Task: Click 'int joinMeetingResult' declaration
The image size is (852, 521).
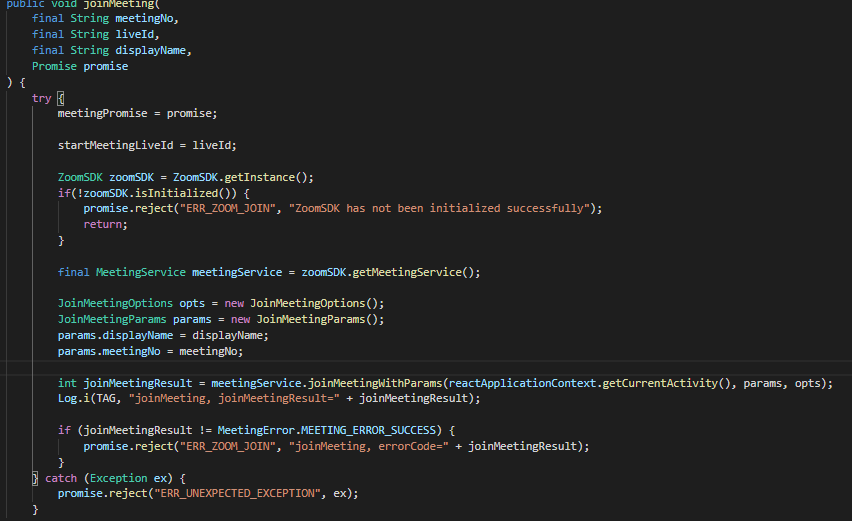Action: point(125,384)
